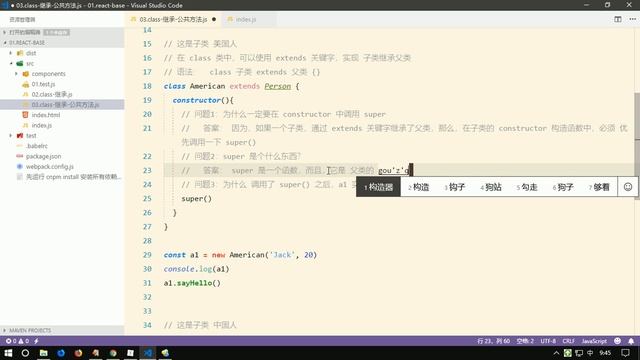
Task: Show hidden system tray icons
Action: coord(556,353)
